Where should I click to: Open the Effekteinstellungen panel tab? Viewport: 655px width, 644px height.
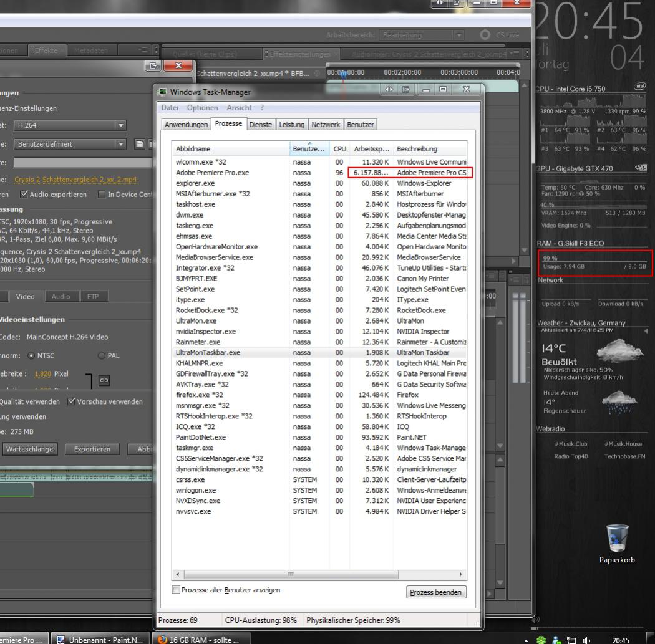300,54
